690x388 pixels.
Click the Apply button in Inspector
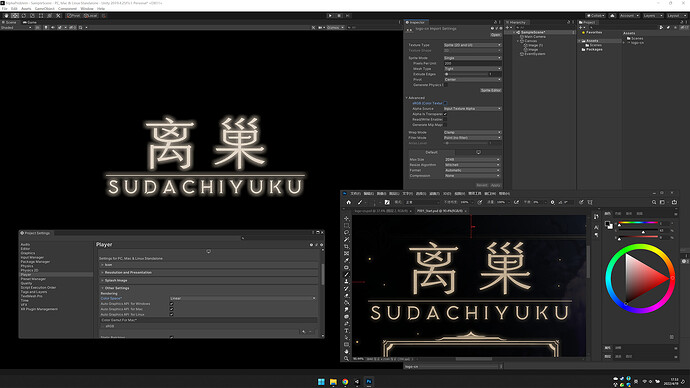(x=495, y=185)
